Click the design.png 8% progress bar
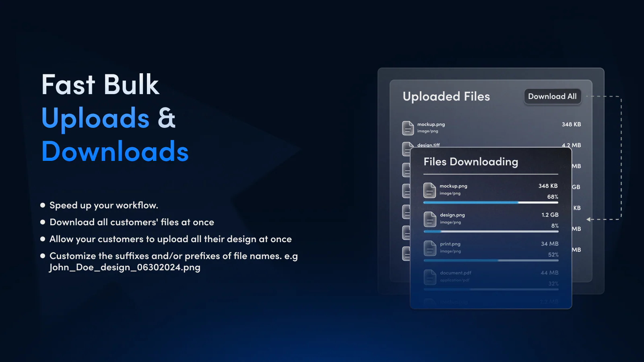Image resolution: width=644 pixels, height=362 pixels. coord(491,232)
